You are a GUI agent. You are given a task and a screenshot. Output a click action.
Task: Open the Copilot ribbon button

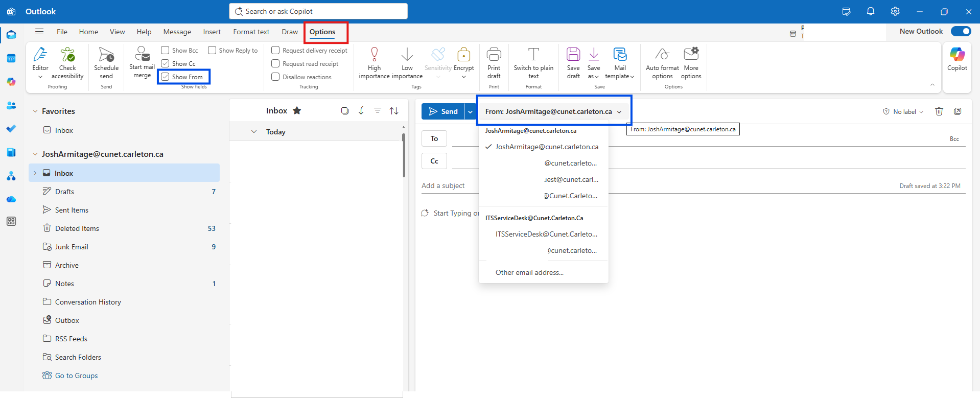pos(957,59)
